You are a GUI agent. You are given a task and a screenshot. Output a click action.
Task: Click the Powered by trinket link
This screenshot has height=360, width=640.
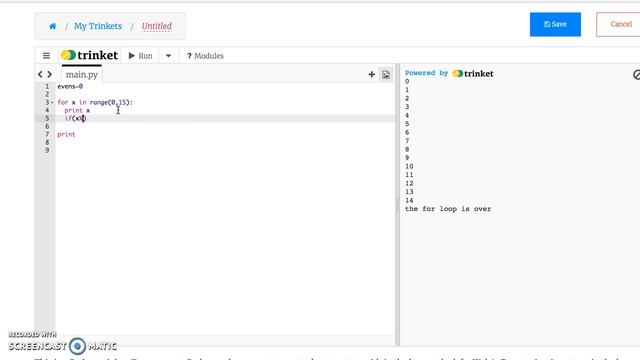point(449,73)
